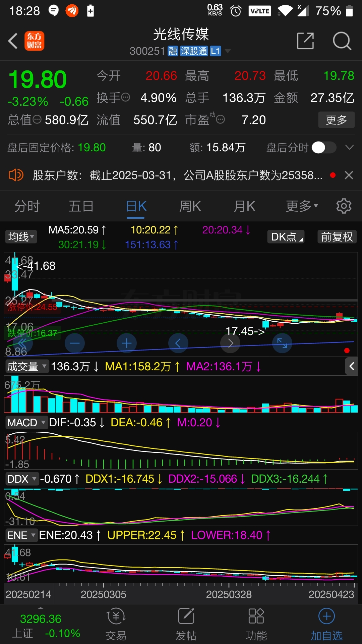Toggle the DK点 option

[286, 237]
